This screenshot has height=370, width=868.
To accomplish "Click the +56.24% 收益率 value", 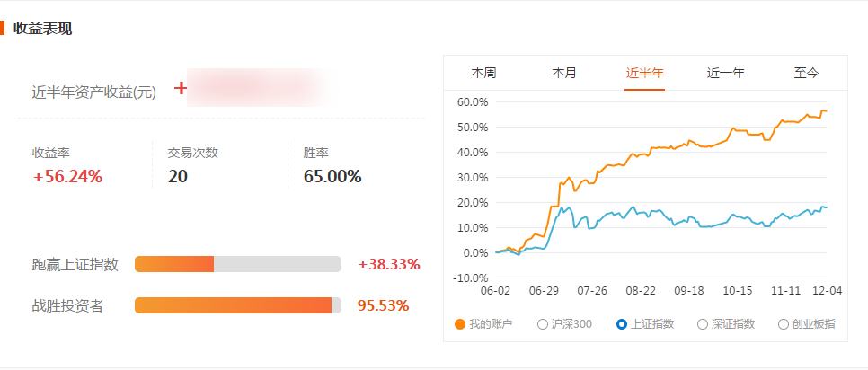I will (x=67, y=177).
